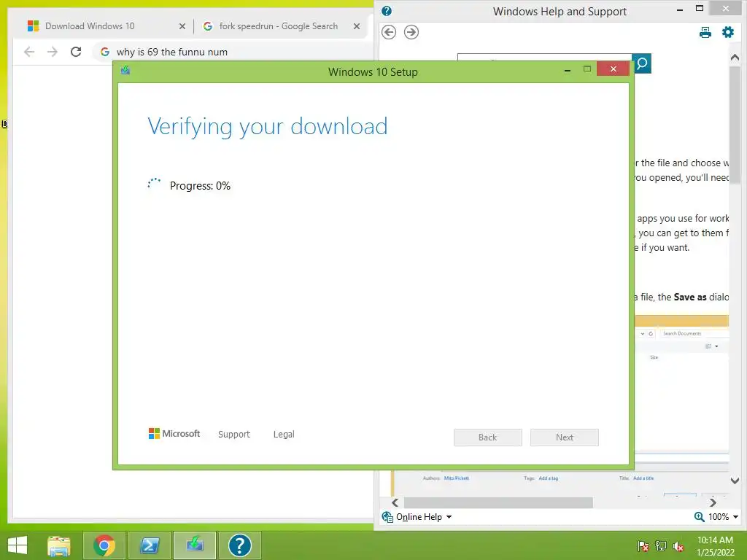Click the Chrome address bar text
The height and width of the screenshot is (560, 747).
[x=172, y=52]
